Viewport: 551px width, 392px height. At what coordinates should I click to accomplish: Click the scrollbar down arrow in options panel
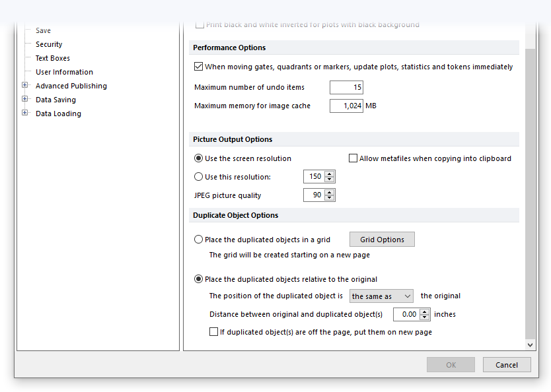530,344
